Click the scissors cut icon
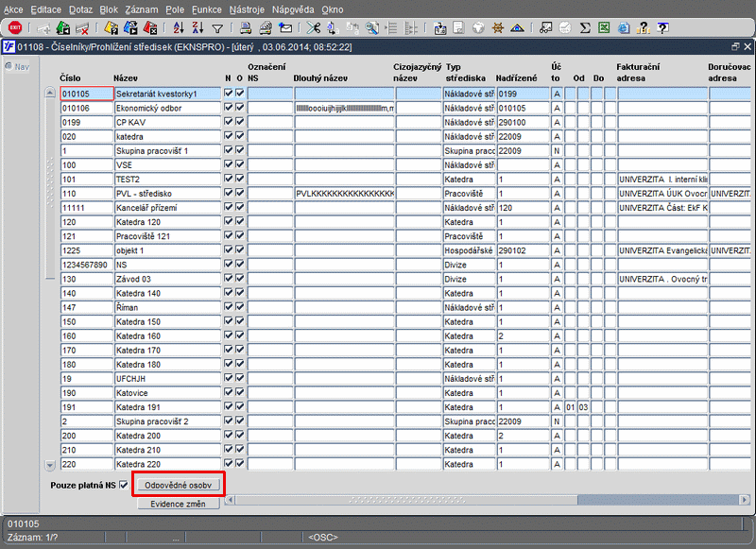Screen dimensions: 756x549 tap(314, 28)
